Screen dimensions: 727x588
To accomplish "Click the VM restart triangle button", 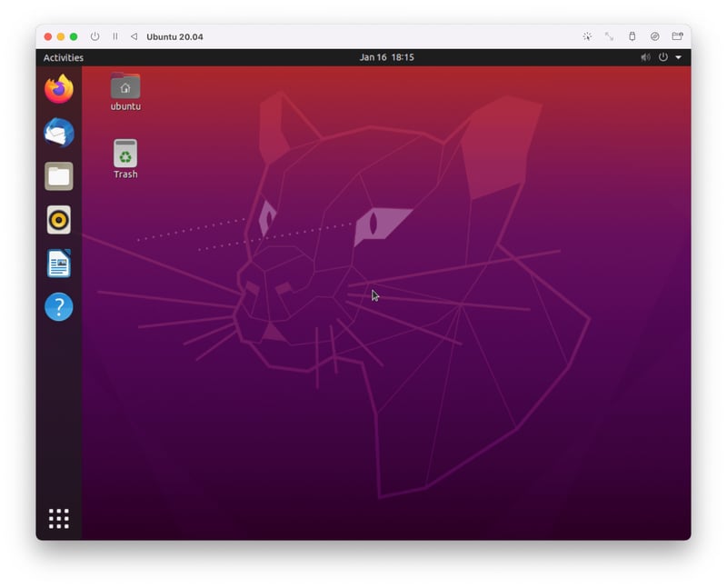I will click(x=134, y=36).
